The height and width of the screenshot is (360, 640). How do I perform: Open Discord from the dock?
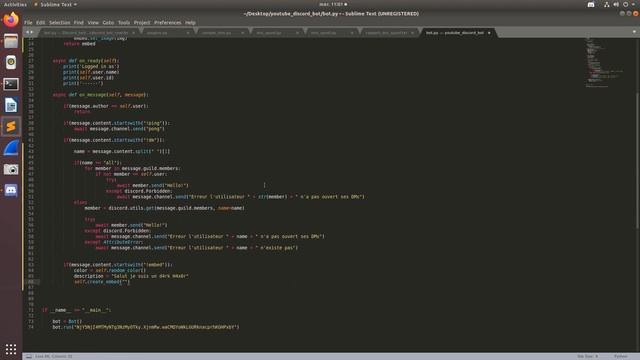tap(11, 191)
